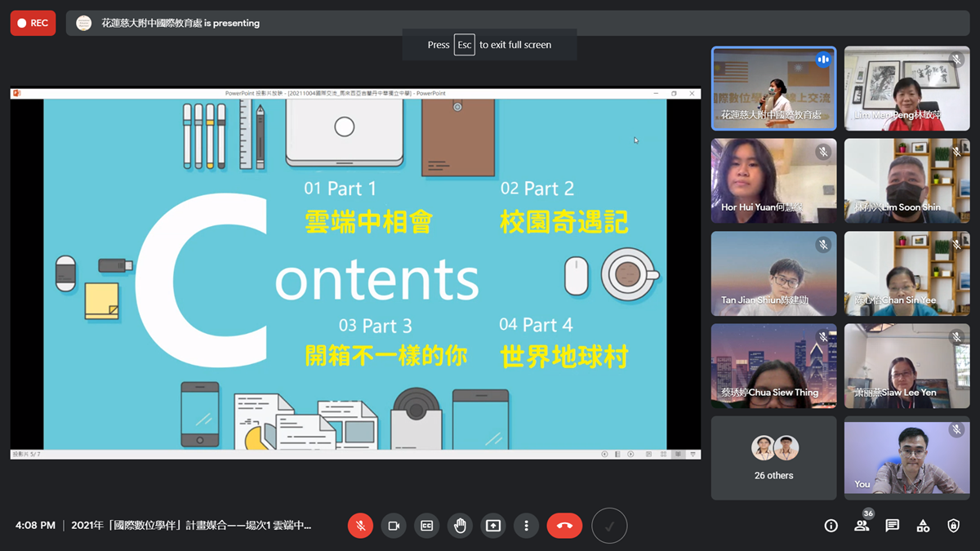Select Hor Hui Yuan's video tile
Viewport: 980px width, 551px height.
tap(773, 180)
